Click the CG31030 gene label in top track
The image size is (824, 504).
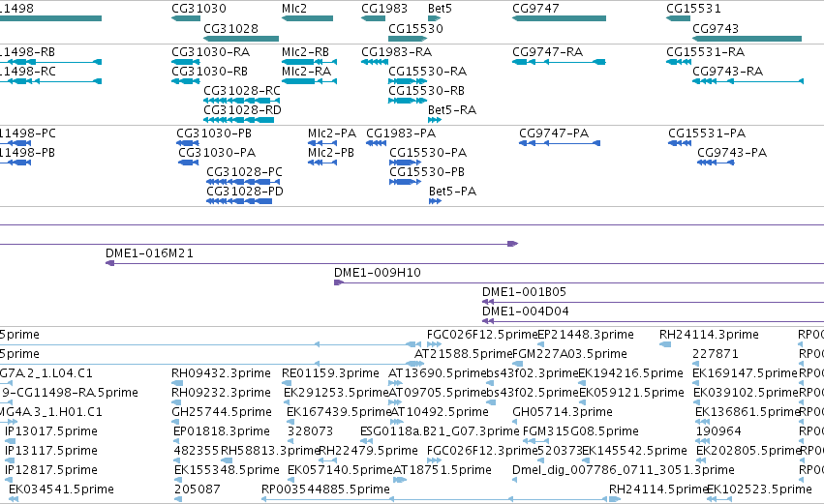[198, 9]
